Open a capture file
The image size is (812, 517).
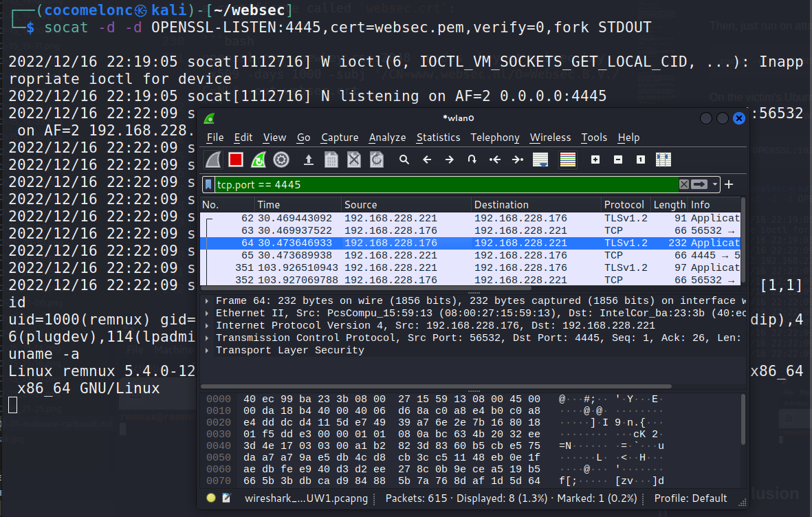click(309, 159)
